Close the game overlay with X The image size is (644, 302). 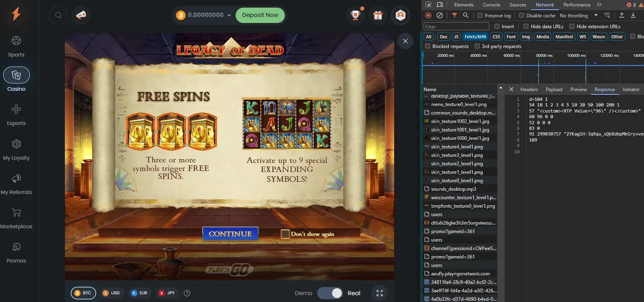click(405, 41)
